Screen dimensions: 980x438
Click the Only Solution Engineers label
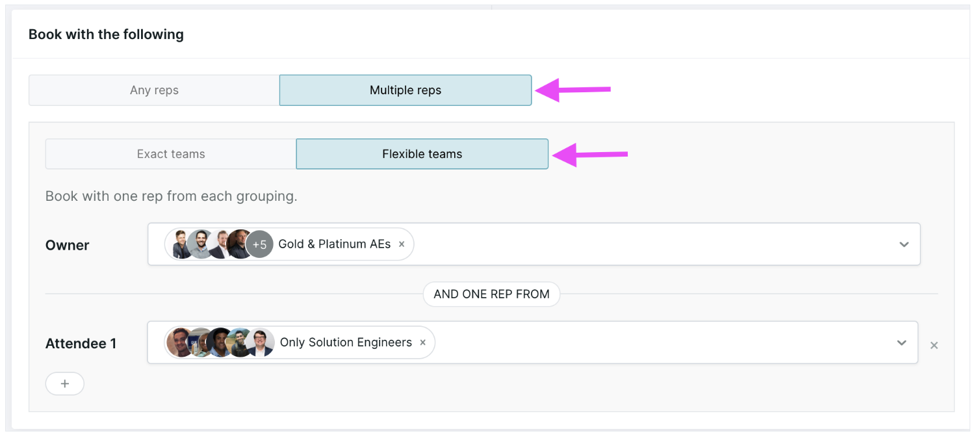[346, 342]
